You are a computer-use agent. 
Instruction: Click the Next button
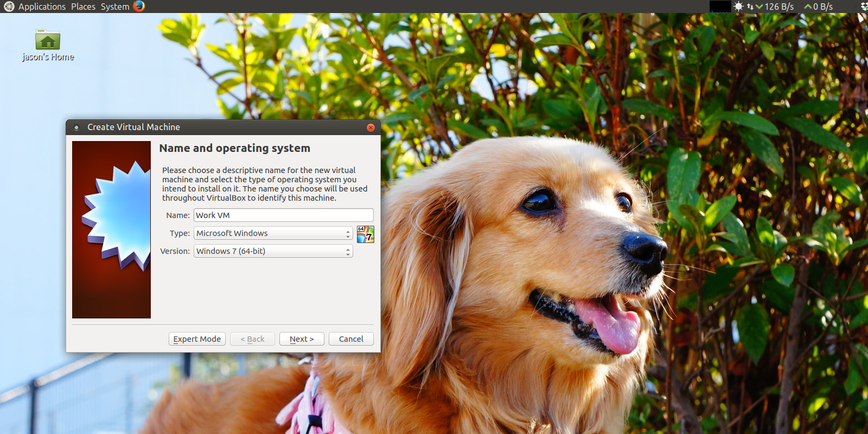point(302,339)
